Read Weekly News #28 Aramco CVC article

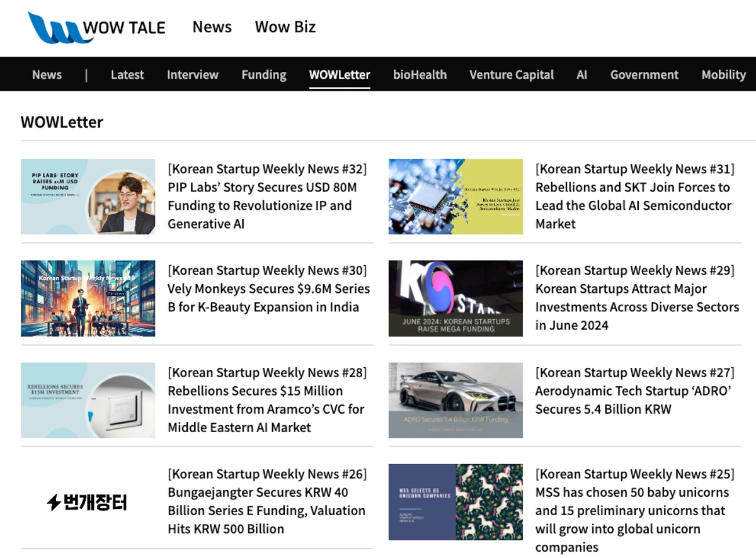[x=267, y=400]
